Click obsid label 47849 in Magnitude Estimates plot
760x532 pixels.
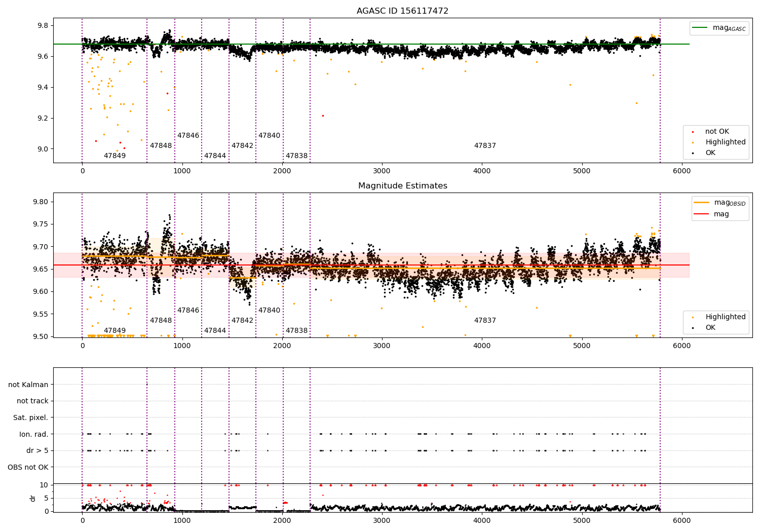(x=115, y=331)
